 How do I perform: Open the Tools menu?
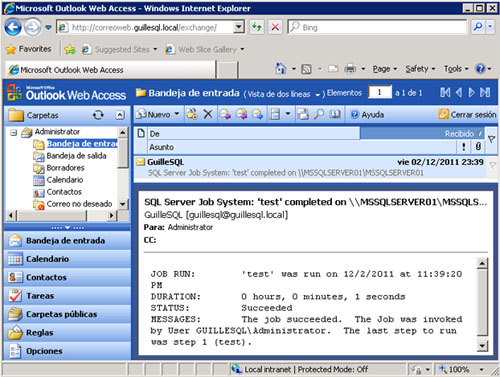pos(456,69)
